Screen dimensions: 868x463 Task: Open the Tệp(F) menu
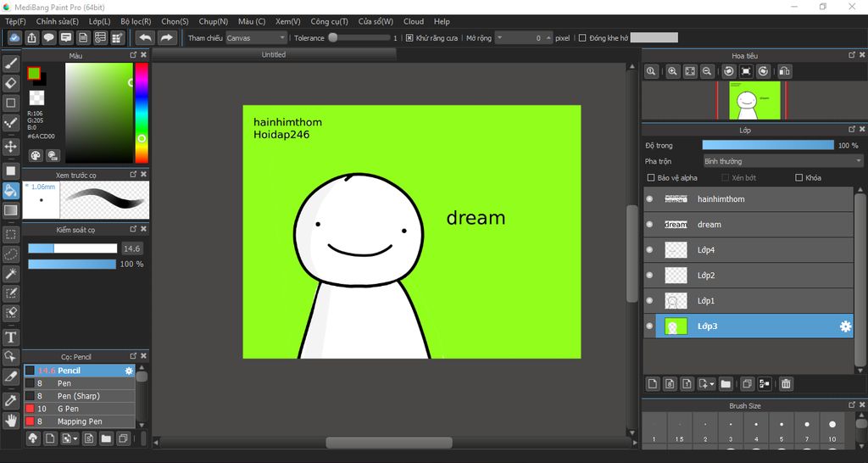[15, 21]
